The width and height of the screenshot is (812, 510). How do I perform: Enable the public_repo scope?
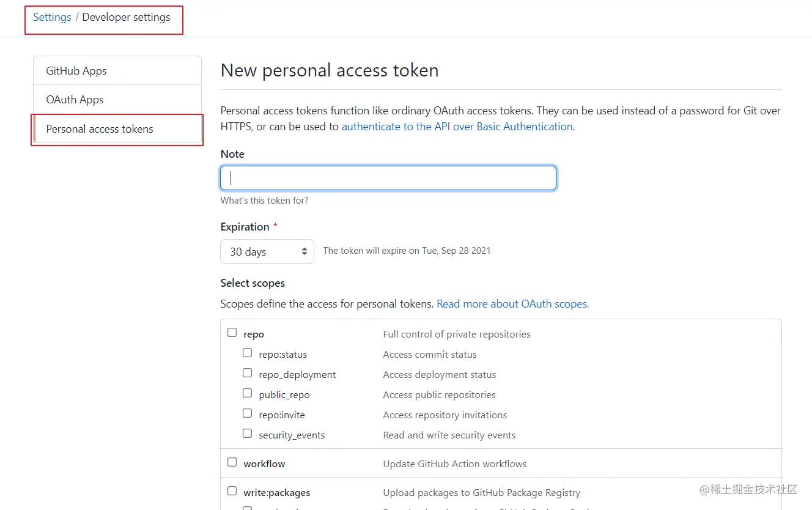coord(247,393)
